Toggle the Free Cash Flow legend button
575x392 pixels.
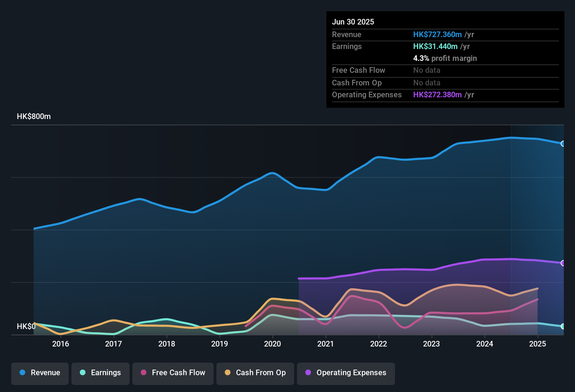coord(173,373)
